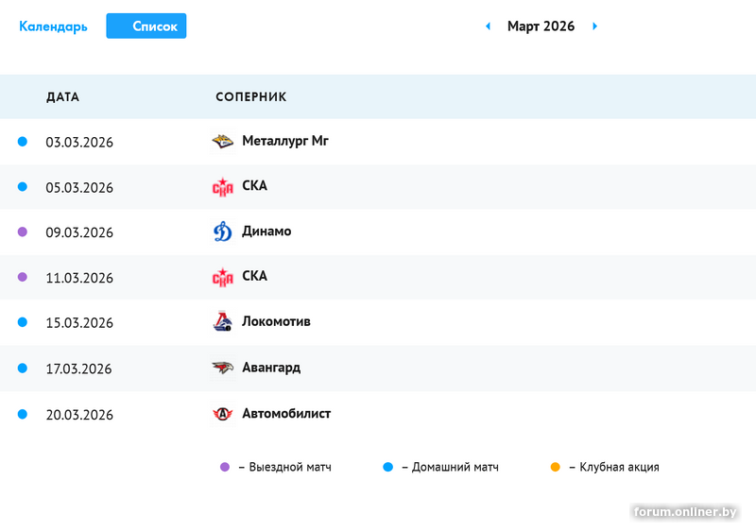Go to previous month arrow

(488, 26)
